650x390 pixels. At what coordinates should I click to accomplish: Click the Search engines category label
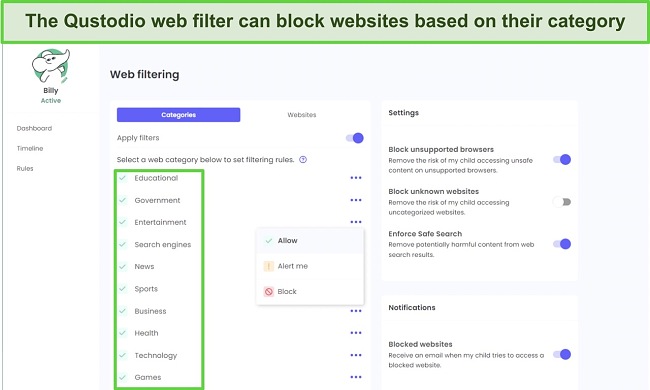coord(162,245)
